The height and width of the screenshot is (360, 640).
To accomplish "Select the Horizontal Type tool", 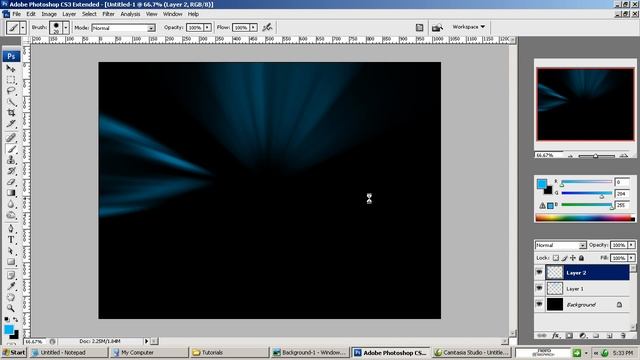I will [11, 240].
